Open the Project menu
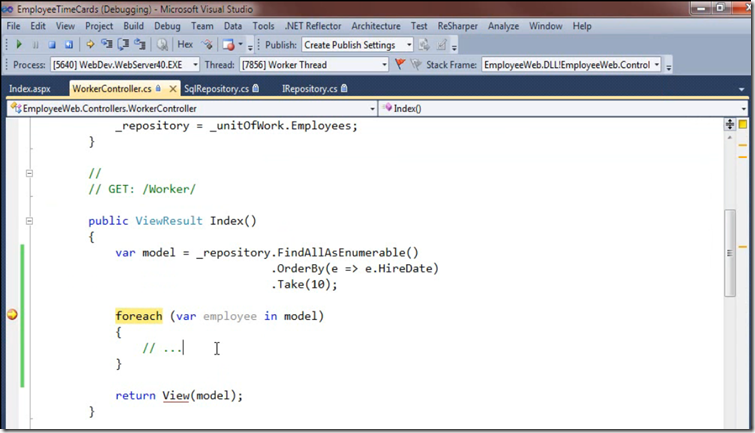 coord(99,26)
